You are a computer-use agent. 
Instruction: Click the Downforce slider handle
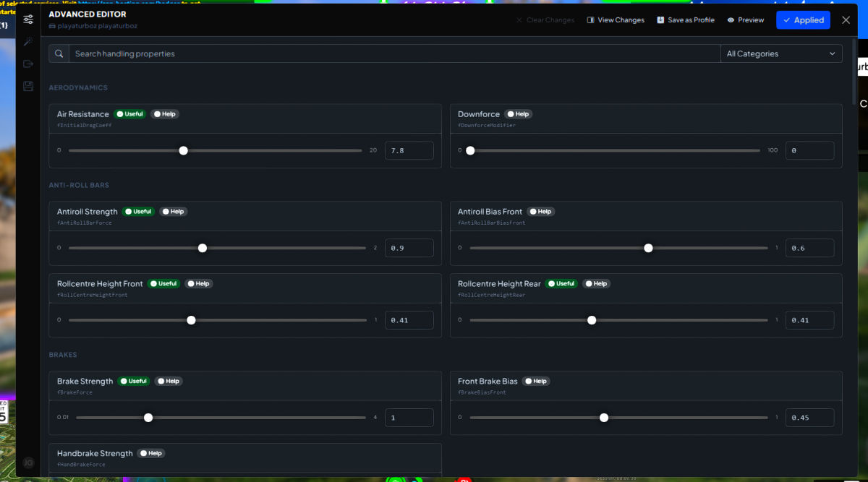click(x=470, y=150)
